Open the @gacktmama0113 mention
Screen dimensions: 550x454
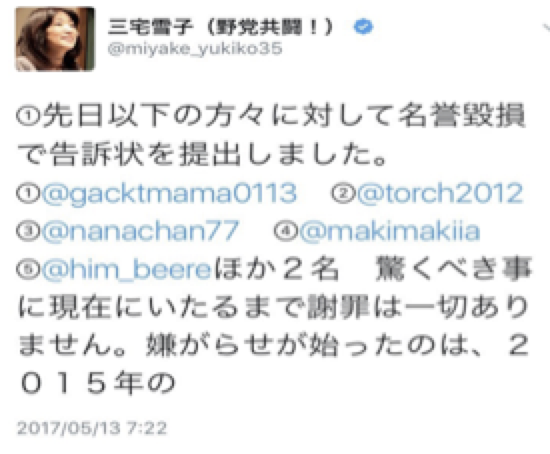point(170,193)
